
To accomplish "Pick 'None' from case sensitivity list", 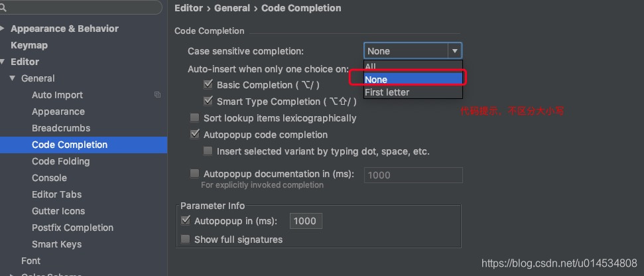I will pos(376,80).
